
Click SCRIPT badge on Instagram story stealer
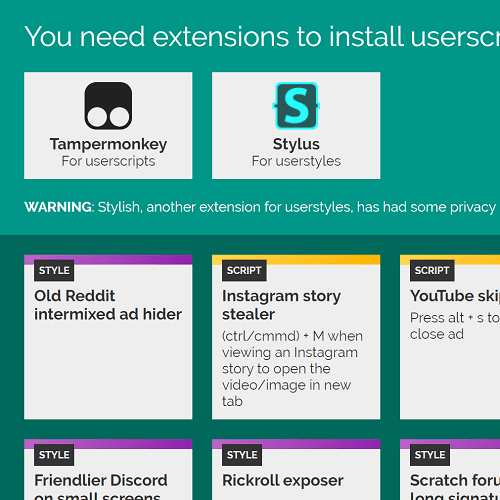click(x=244, y=270)
